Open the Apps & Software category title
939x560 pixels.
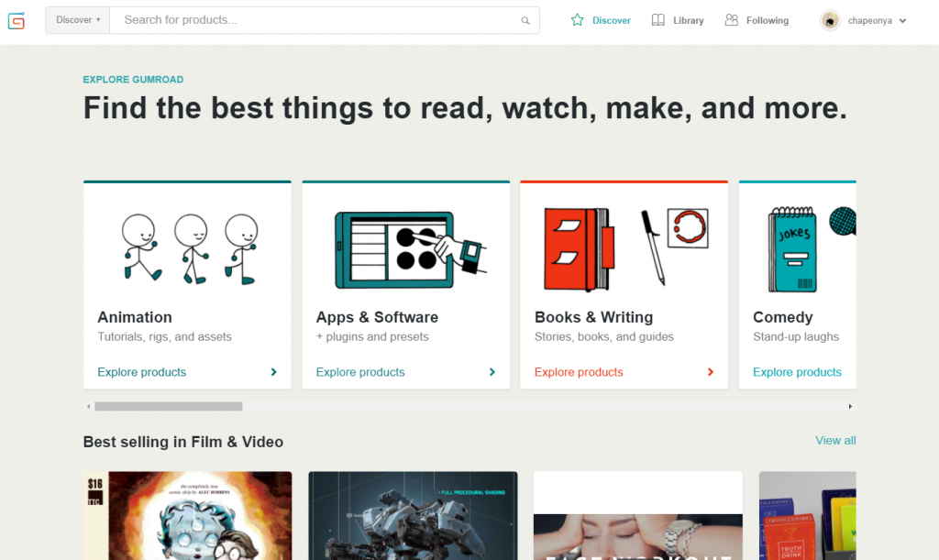377,317
